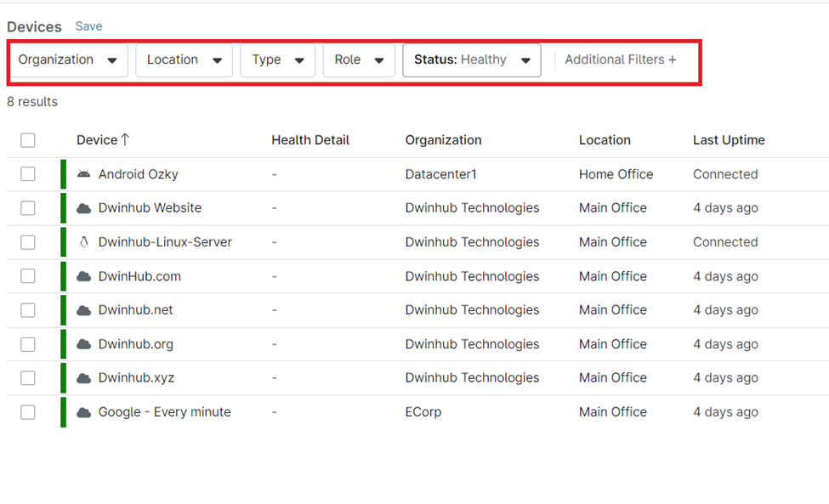Click the cloud icon next to Dwinhub.net
Viewport: 829px width, 504px height.
pyautogui.click(x=84, y=309)
